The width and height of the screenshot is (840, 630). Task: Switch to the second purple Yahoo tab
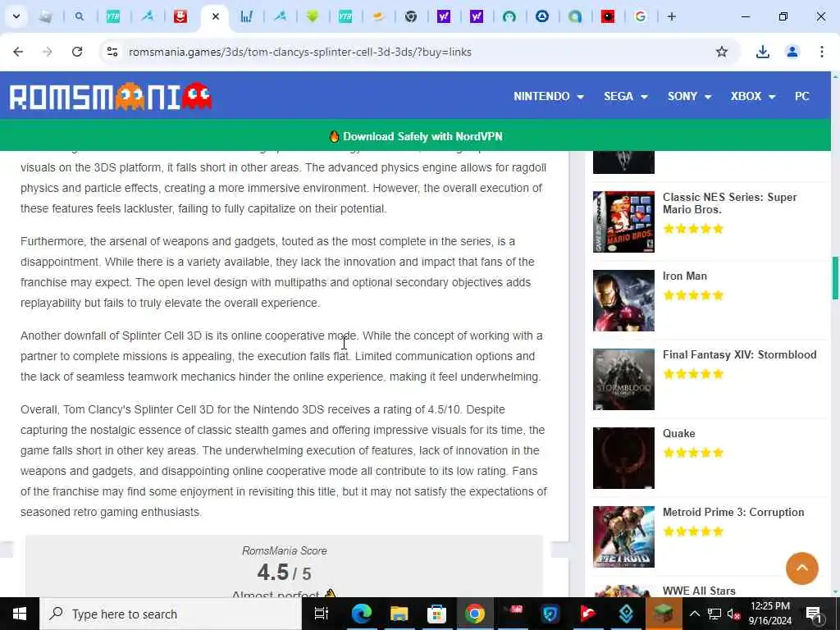click(x=477, y=16)
